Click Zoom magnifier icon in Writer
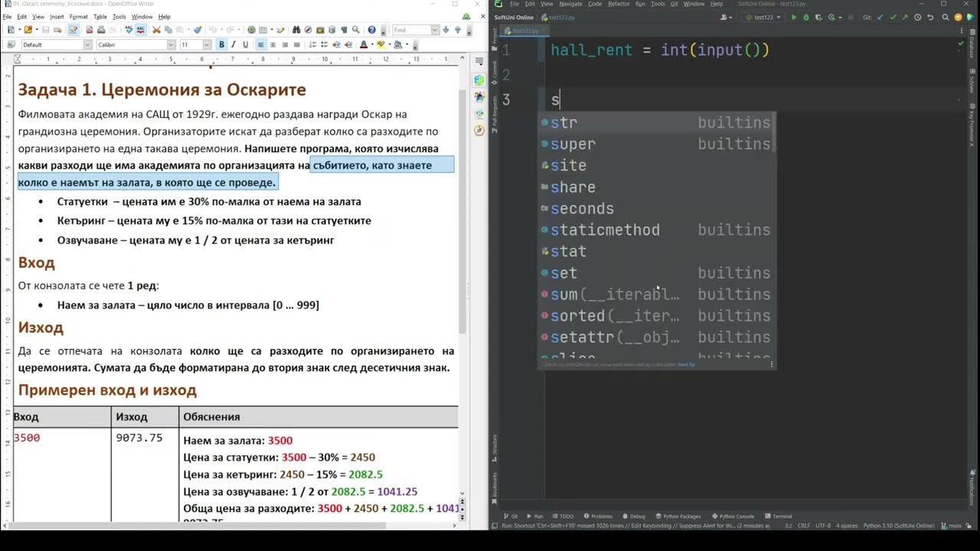 click(x=355, y=30)
